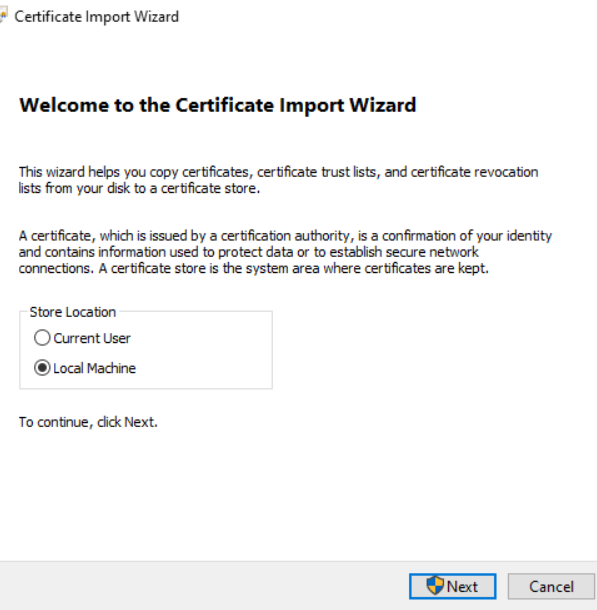This screenshot has height=610, width=597.
Task: Click the "Current User" option label
Action: (92, 338)
